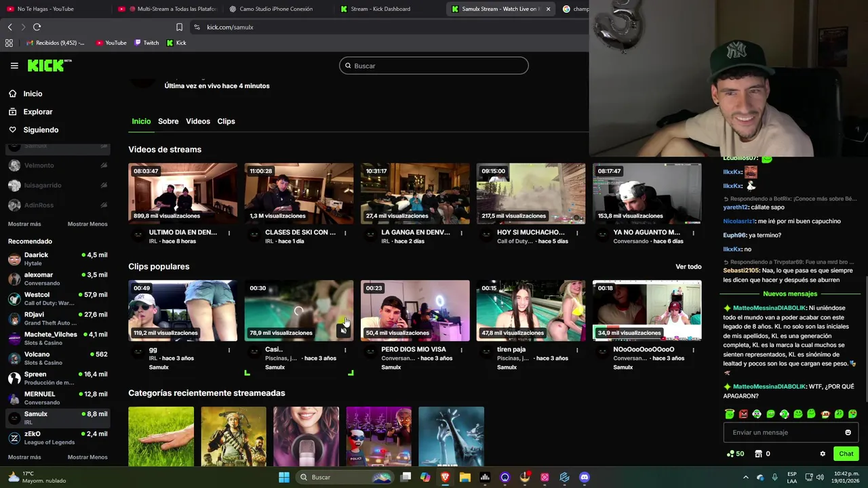868x488 pixels.
Task: Open zEkO League of Legends channel
Action: [x=58, y=438]
